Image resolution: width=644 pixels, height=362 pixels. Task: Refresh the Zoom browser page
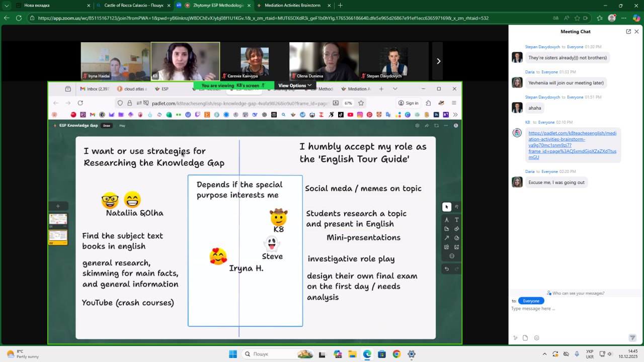pos(19,18)
